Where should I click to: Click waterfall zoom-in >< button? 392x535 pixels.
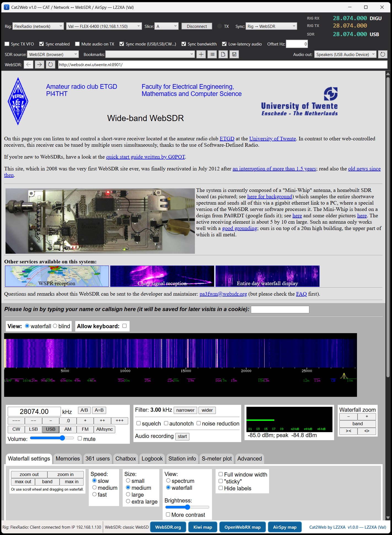[x=348, y=431]
